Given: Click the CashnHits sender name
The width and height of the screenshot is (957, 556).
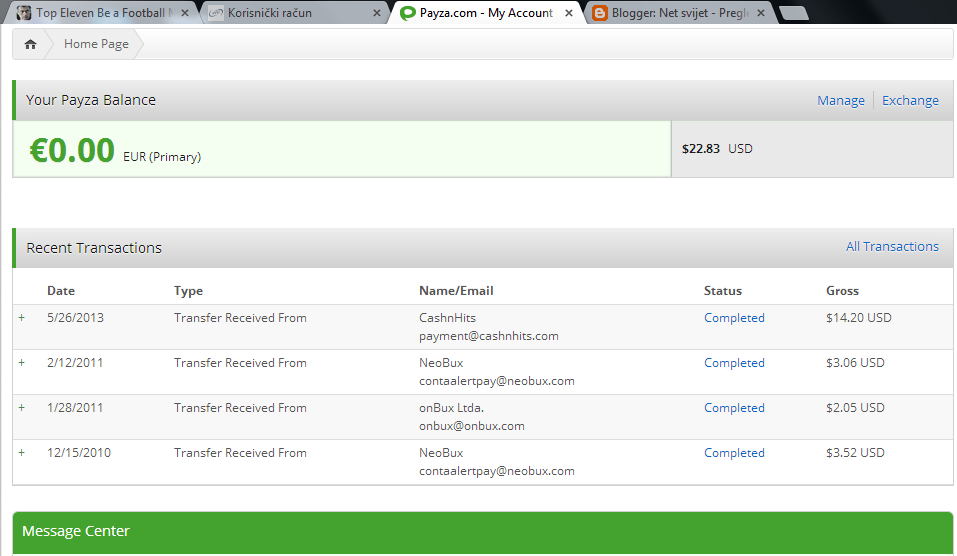Looking at the screenshot, I should (447, 317).
